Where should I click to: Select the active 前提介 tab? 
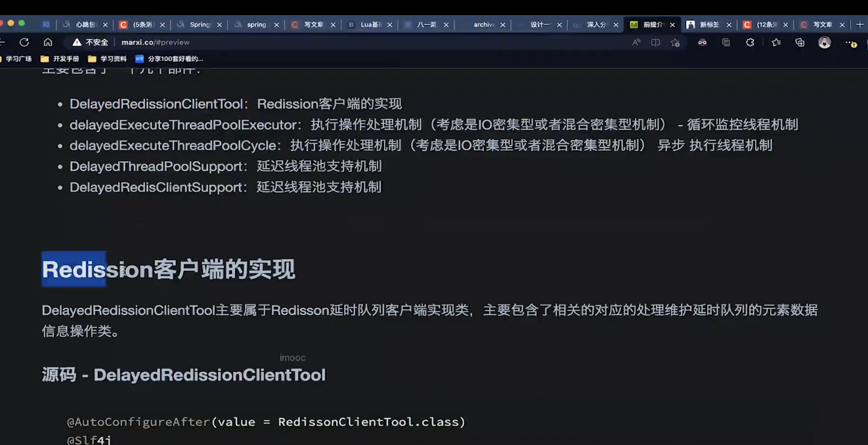[x=652, y=24]
